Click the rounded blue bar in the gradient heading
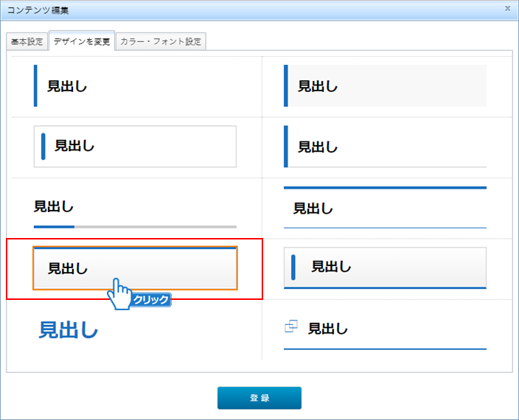This screenshot has width=519, height=420. coord(293,267)
